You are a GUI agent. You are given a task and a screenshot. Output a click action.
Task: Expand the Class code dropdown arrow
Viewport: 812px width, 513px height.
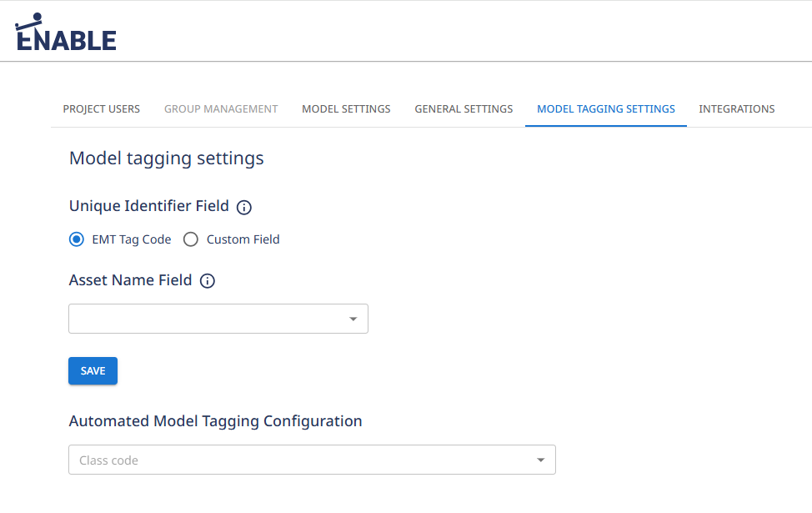coord(540,460)
